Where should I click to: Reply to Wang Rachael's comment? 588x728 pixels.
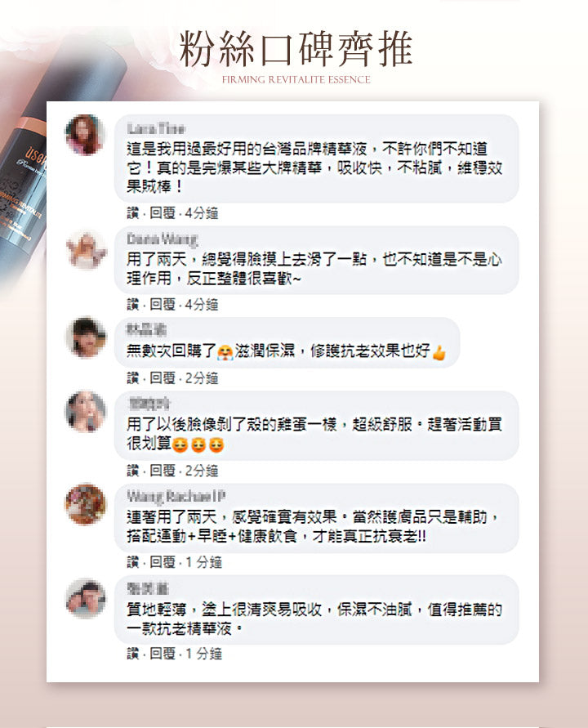(163, 562)
